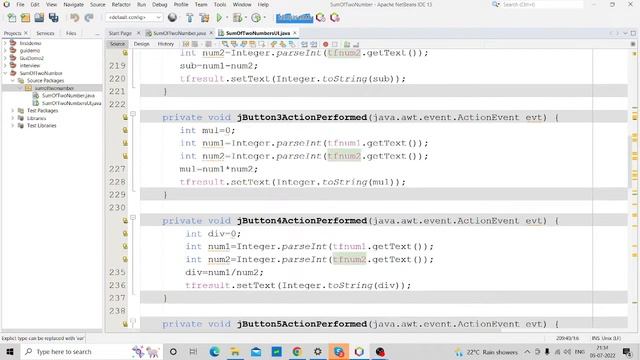Click the weather widget showing 22°C Rain showers
The image size is (640, 360).
point(486,352)
